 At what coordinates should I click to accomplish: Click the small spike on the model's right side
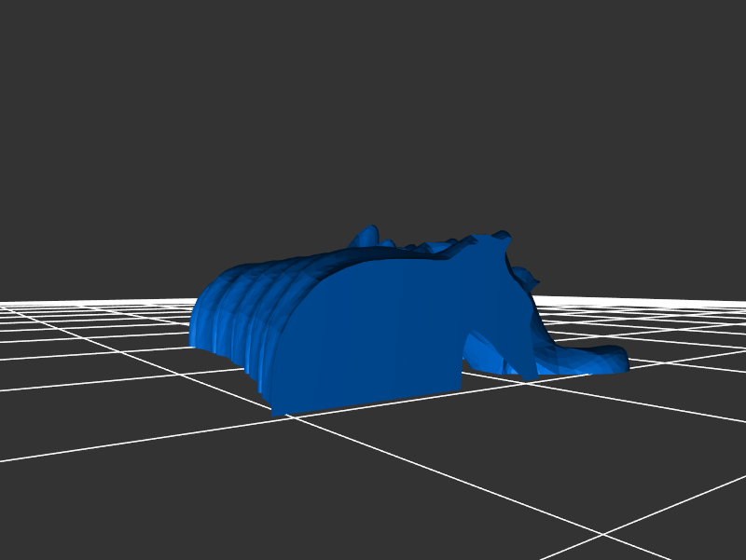[532, 278]
